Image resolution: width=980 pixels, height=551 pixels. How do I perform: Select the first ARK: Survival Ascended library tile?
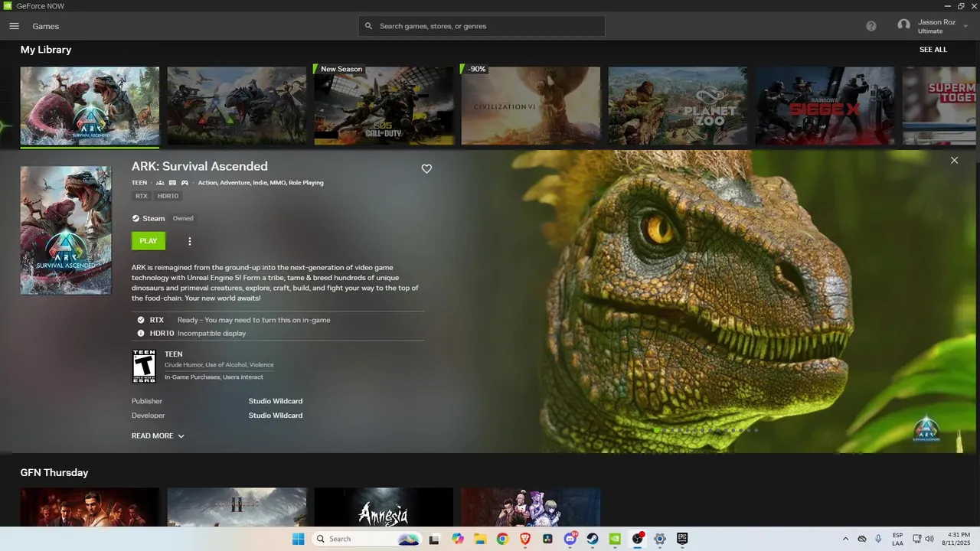click(x=90, y=106)
